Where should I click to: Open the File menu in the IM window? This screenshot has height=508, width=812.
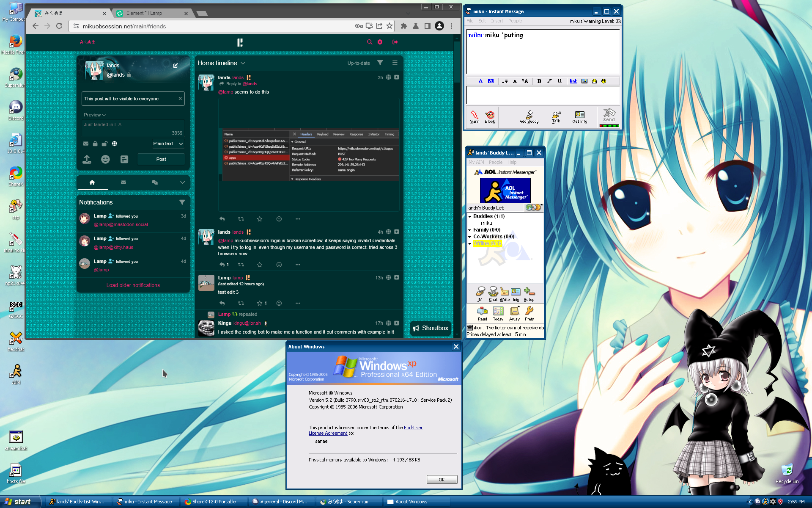(470, 21)
